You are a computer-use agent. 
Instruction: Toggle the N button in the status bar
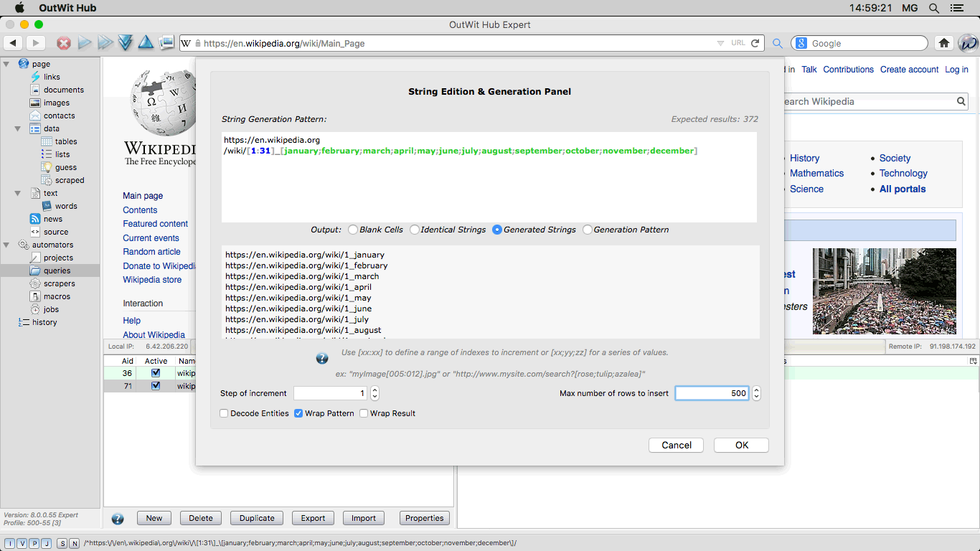click(75, 543)
